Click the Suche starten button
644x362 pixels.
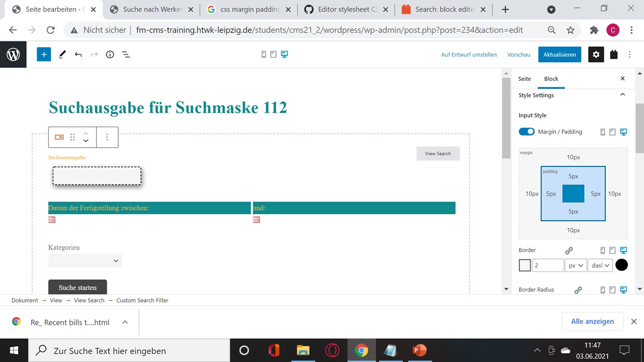click(x=77, y=287)
